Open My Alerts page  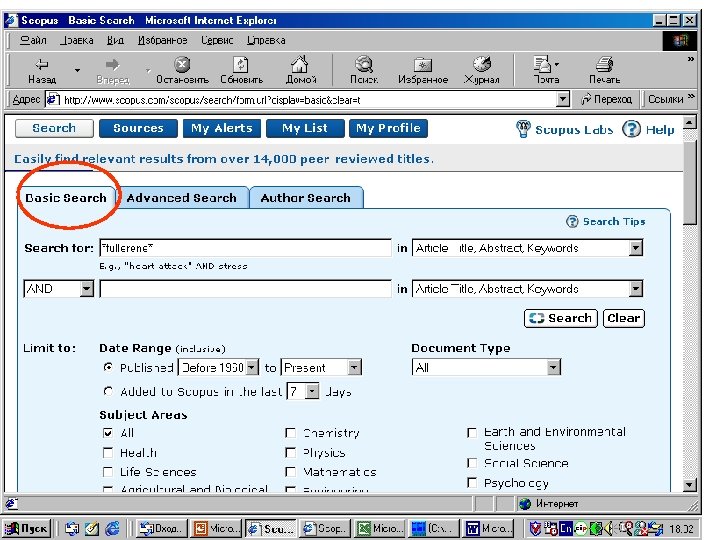click(x=222, y=128)
